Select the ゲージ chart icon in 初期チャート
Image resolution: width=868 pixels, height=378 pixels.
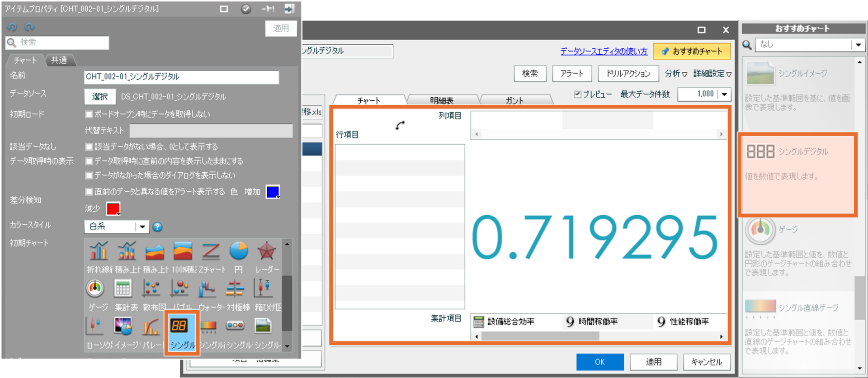pyautogui.click(x=95, y=288)
